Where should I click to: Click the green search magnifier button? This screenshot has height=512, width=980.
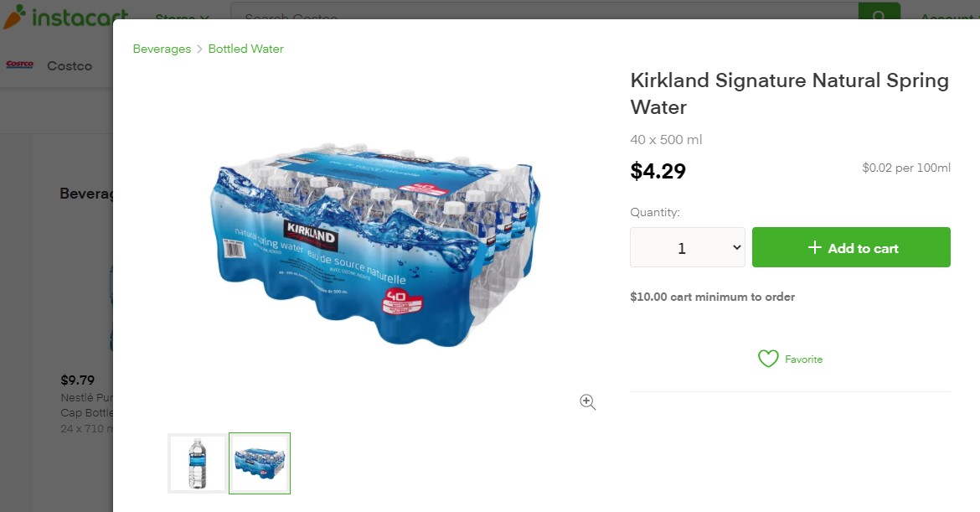coord(879,12)
